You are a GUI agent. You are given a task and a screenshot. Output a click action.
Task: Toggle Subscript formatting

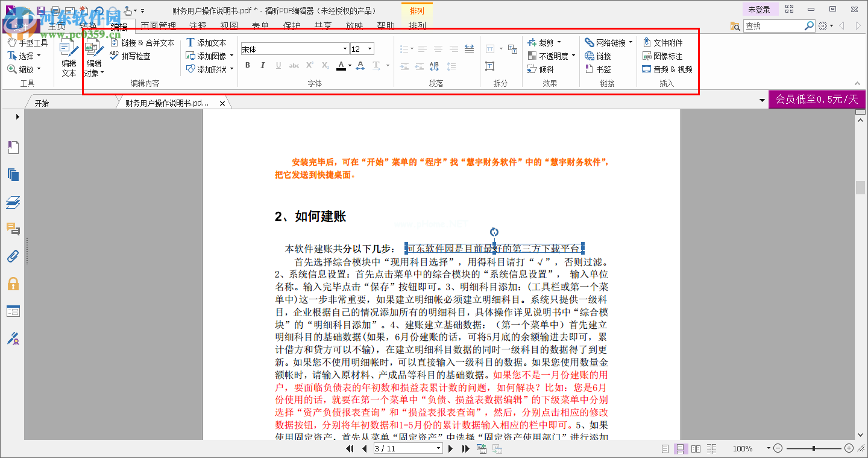tap(325, 65)
